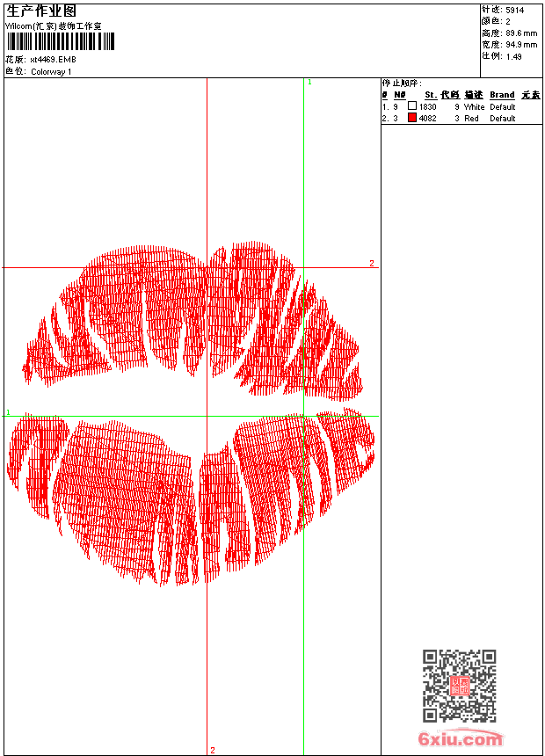
Task: Click the width value 94.9 mm
Action: coord(521,45)
